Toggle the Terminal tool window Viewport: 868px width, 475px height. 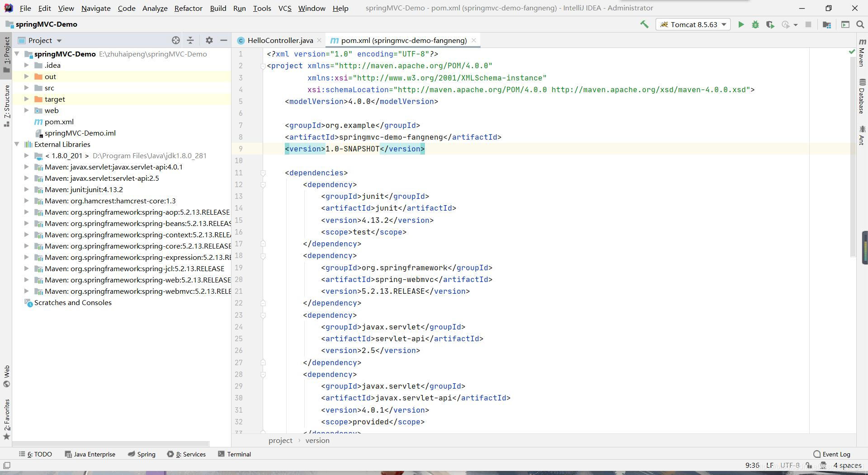tap(234, 454)
